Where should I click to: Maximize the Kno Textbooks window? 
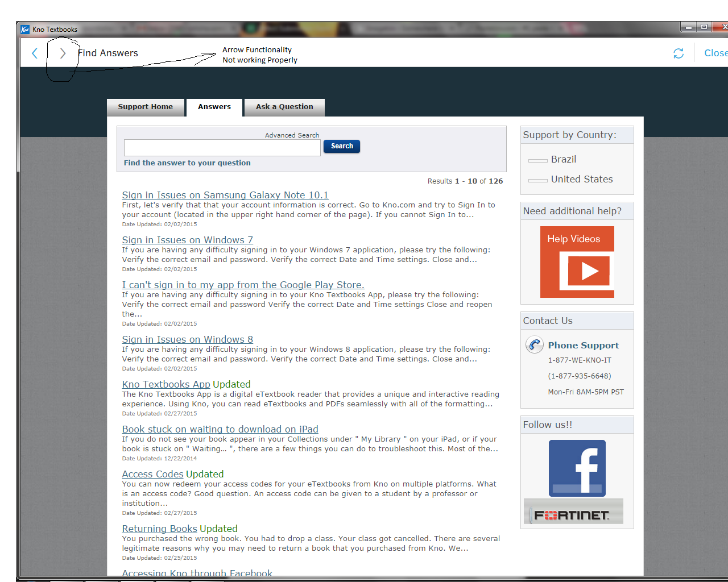[x=704, y=27]
